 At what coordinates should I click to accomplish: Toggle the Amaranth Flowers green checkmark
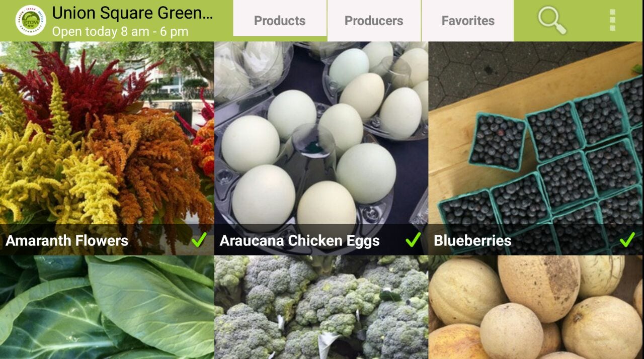(x=199, y=240)
